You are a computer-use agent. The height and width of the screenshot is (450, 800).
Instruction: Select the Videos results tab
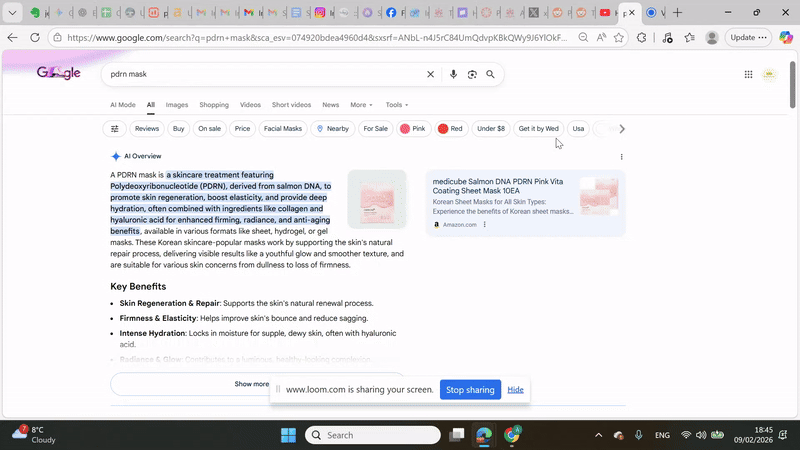(250, 105)
